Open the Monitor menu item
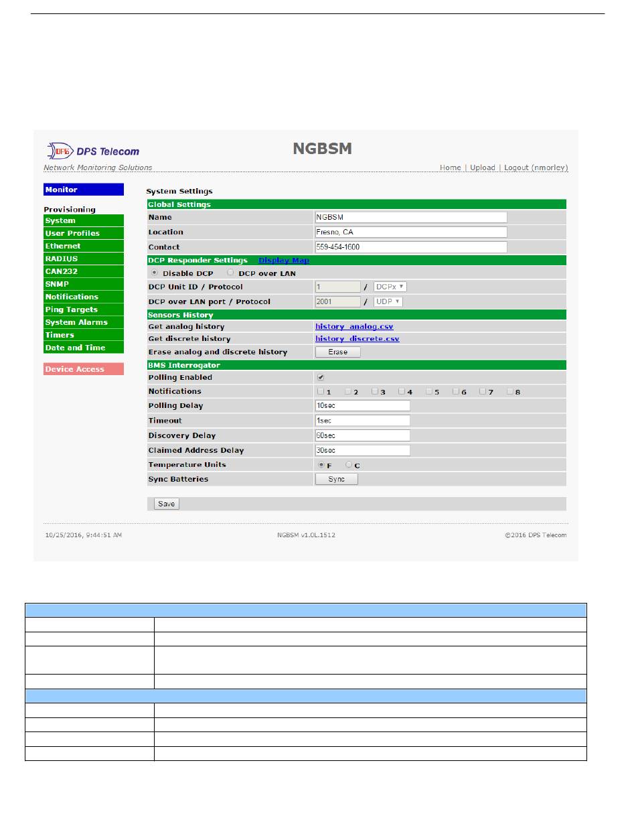The image size is (636, 840). click(84, 190)
